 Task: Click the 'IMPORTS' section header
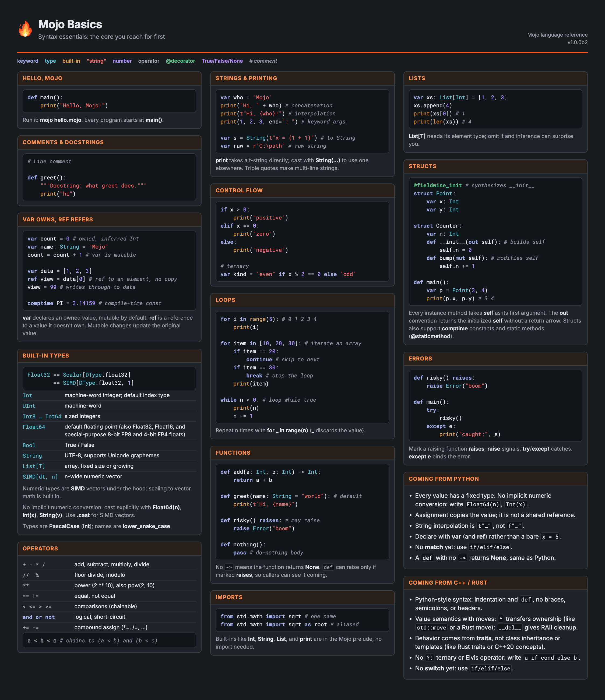pos(229,597)
